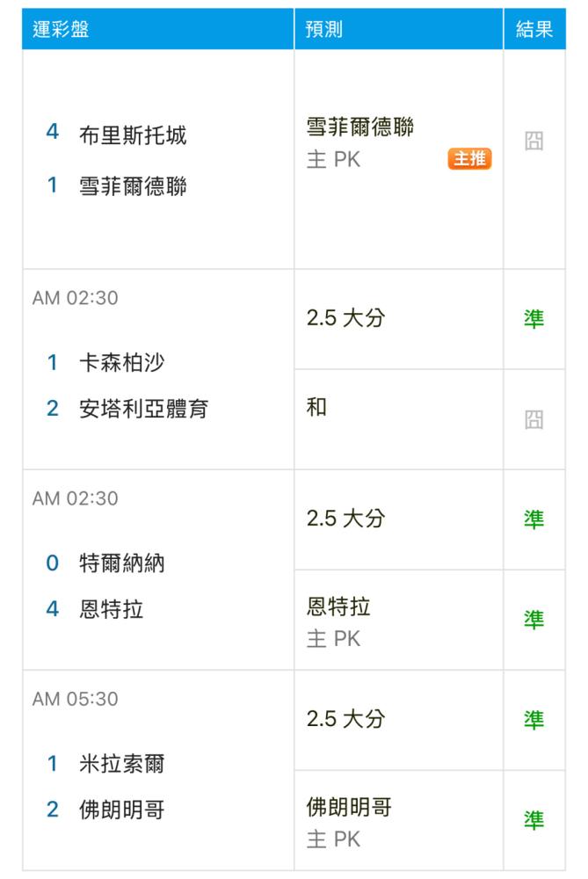
Task: Click green 準 beside 米拉索爾 2.5 大分
Action: click(x=534, y=720)
